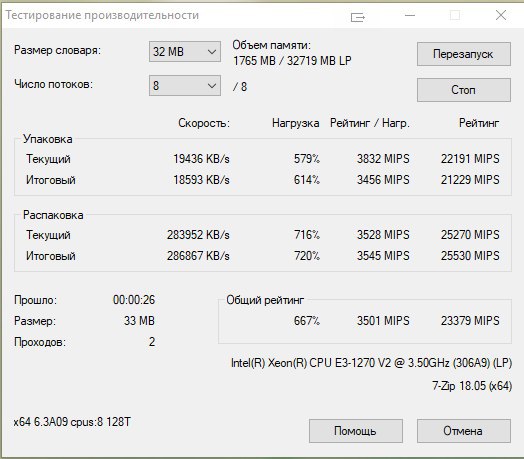Click the memory usage 1765 MB / 32719 MB LP
This screenshot has height=459, width=524.
(x=292, y=61)
